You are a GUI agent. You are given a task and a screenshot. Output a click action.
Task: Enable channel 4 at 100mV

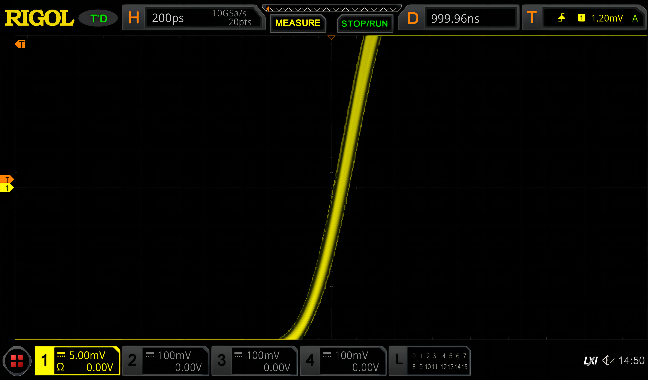[x=343, y=361]
